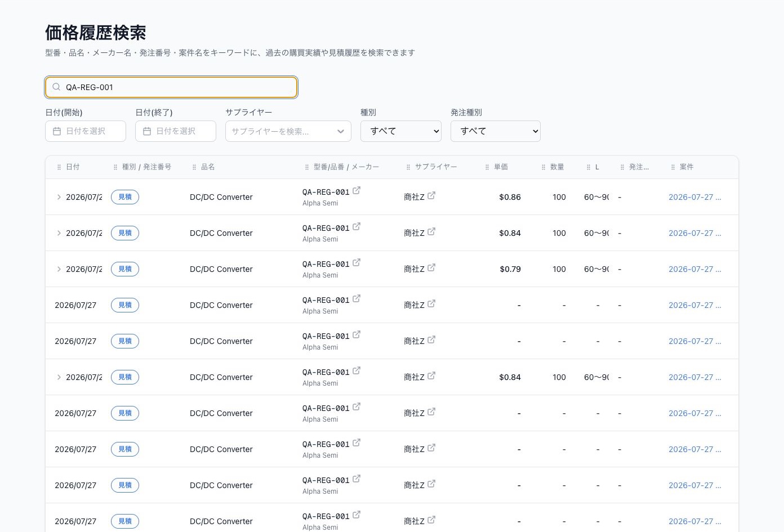Open the サプライヤー search combo box
Screen dimensions: 784x532
(x=288, y=131)
